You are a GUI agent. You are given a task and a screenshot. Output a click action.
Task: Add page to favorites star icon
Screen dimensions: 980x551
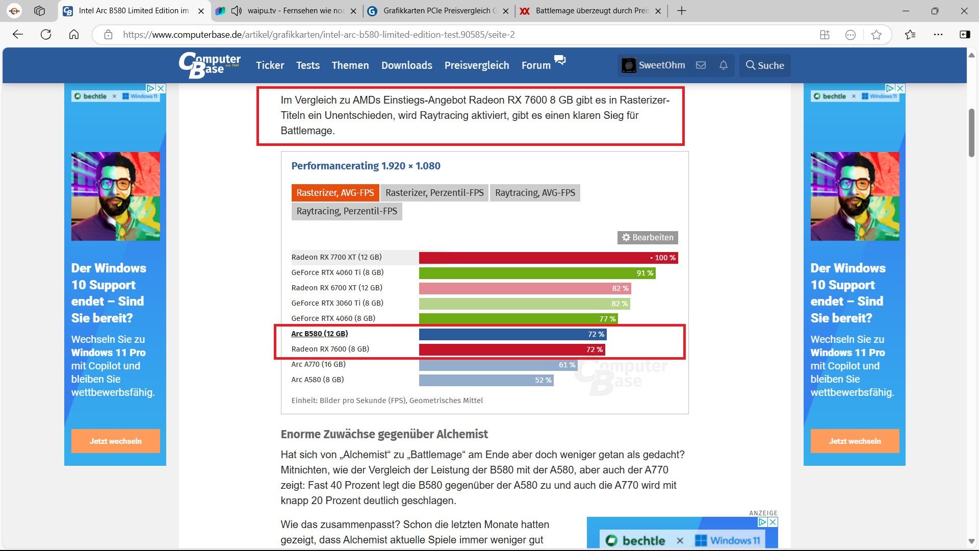click(876, 35)
